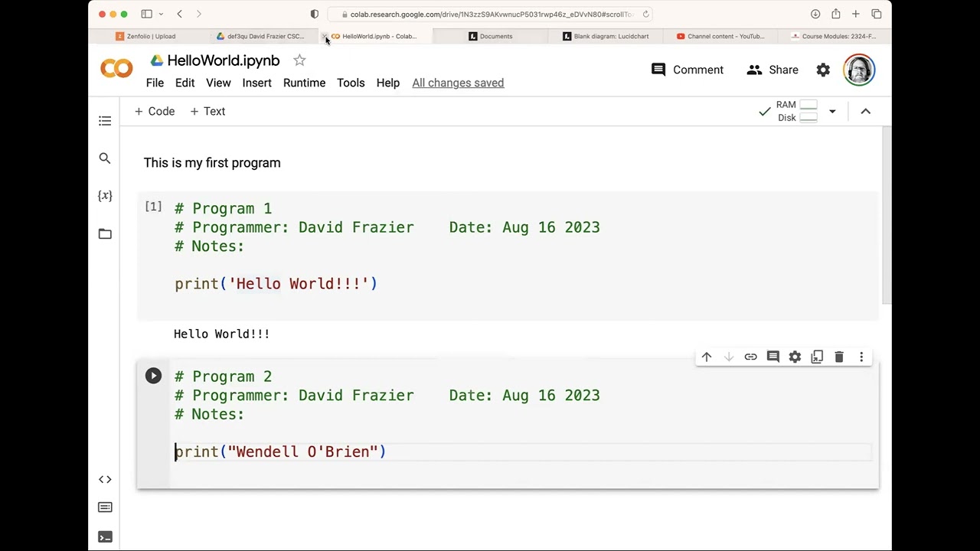Click the print('Hello World!!!') code line

(x=276, y=284)
